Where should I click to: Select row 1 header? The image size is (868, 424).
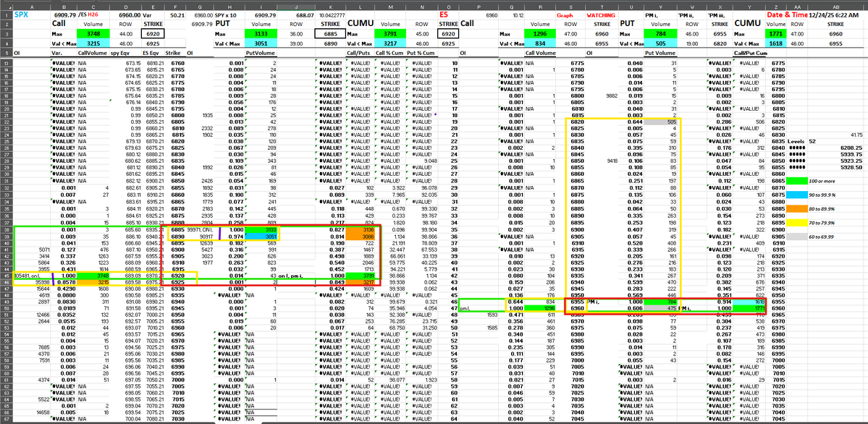point(6,15)
